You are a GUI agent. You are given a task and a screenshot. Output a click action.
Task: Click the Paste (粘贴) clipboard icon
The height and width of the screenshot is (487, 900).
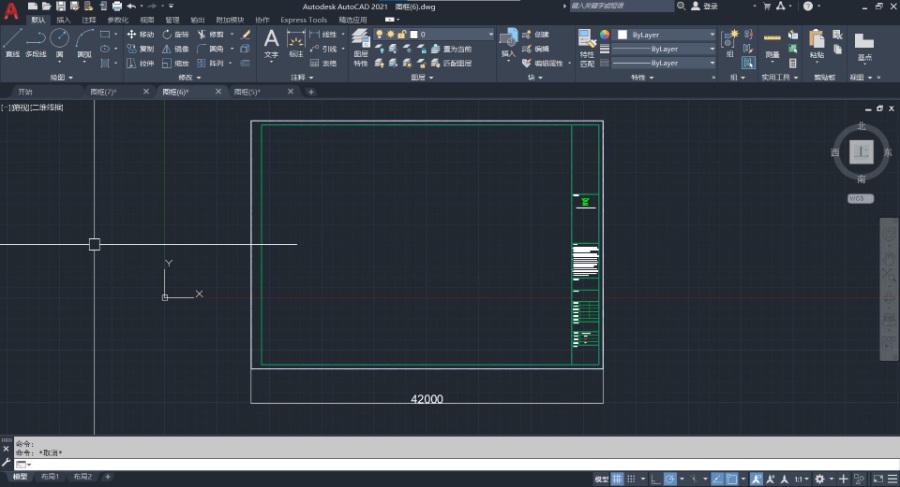tap(817, 42)
